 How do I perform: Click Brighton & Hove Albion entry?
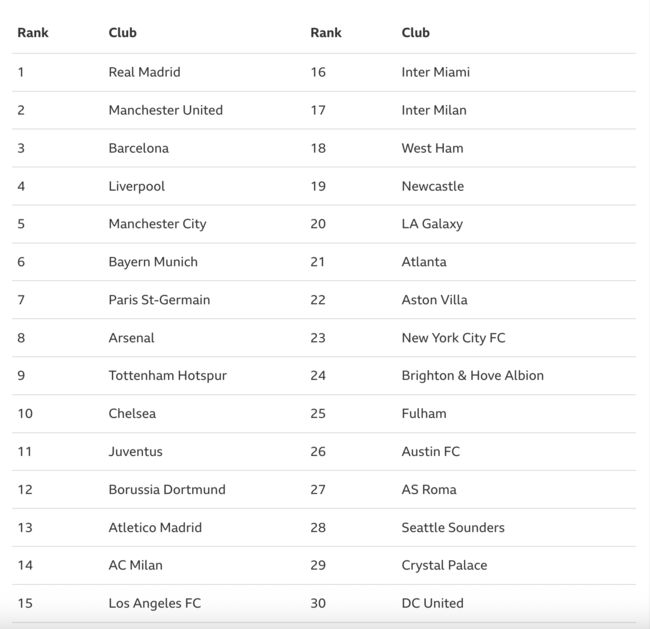472,376
